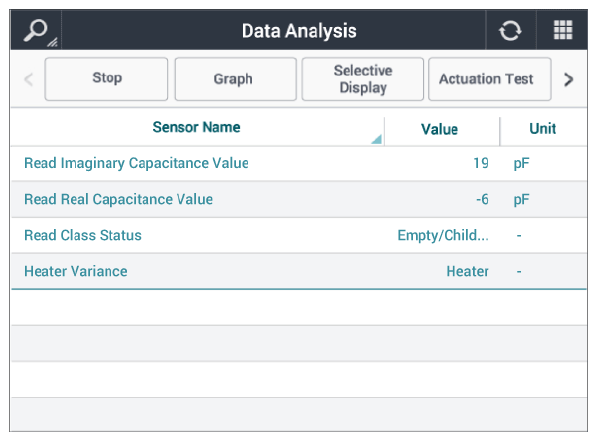Click the Unit column header
This screenshot has width=597, height=441.
[543, 129]
